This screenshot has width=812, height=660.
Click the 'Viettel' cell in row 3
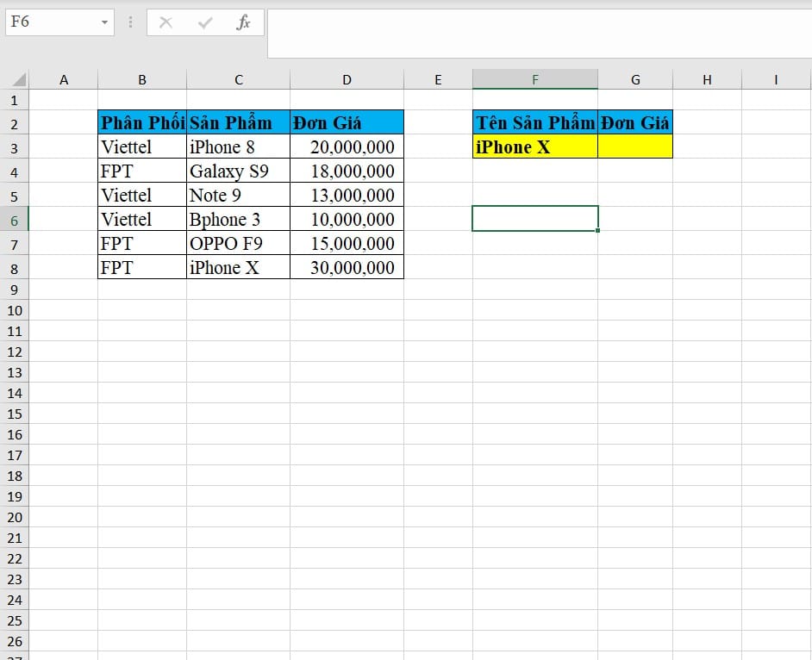[142, 146]
